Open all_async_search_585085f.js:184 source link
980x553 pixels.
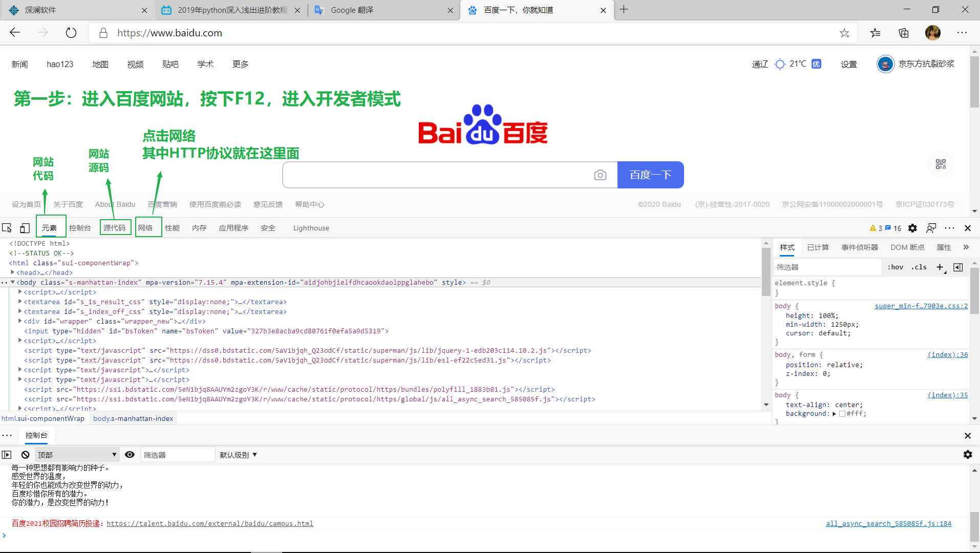888,523
